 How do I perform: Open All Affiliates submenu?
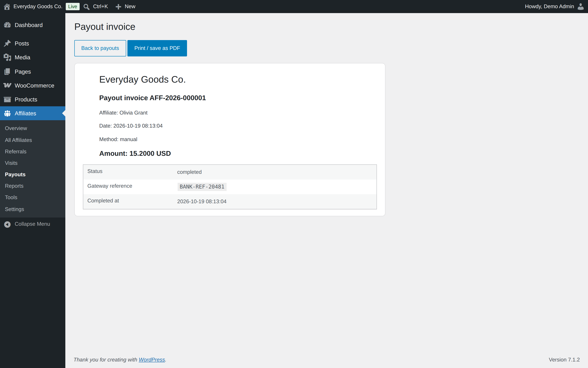[x=18, y=140]
